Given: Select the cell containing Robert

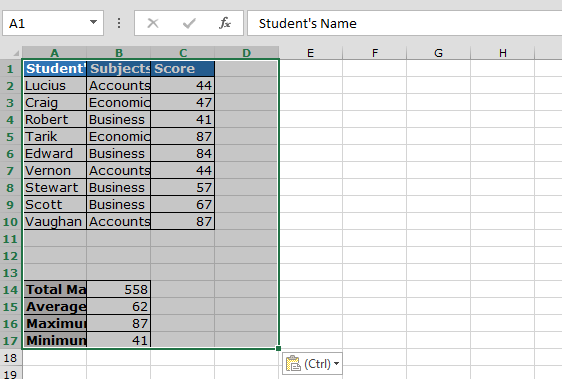Looking at the screenshot, I should [x=55, y=119].
